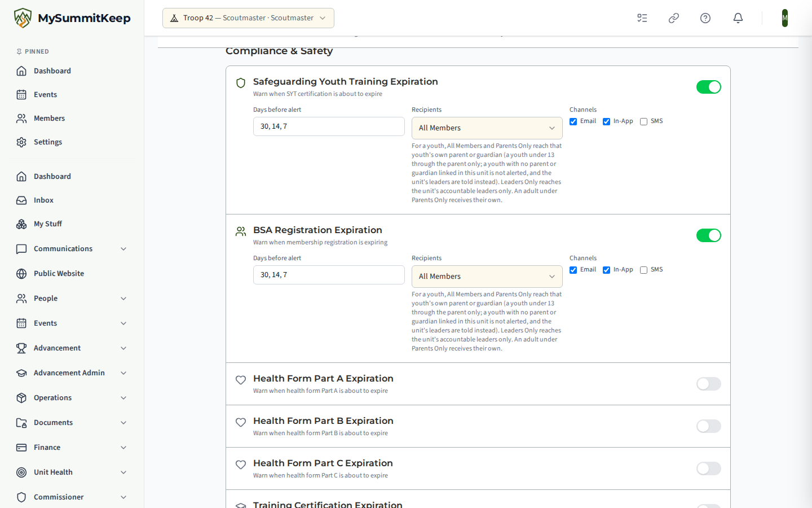Screen dimensions: 812x508
Task: Click the My Stuff icon
Action: pyautogui.click(x=21, y=224)
